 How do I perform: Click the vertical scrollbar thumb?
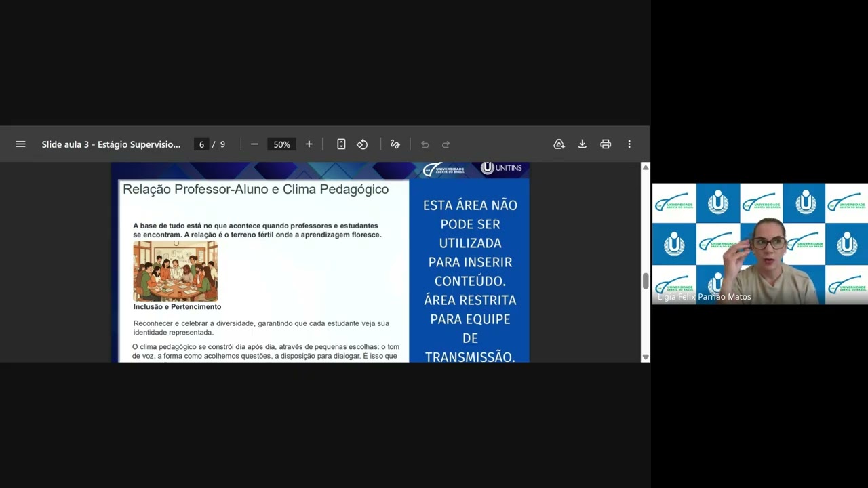click(x=646, y=281)
